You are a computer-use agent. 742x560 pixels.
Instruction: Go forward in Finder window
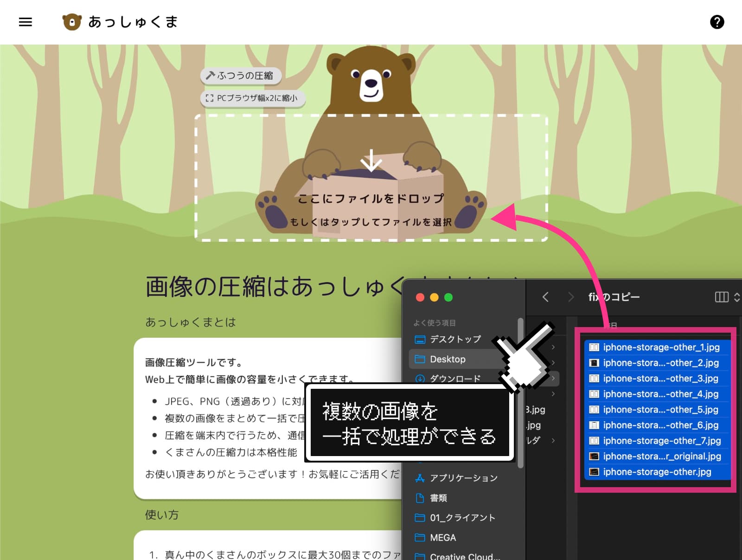[571, 297]
